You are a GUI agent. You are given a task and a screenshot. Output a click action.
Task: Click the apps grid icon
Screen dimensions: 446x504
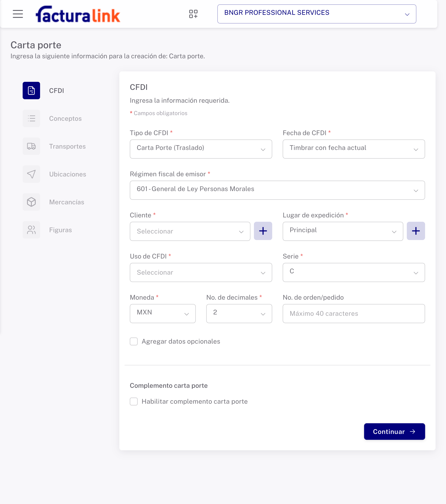tap(193, 14)
